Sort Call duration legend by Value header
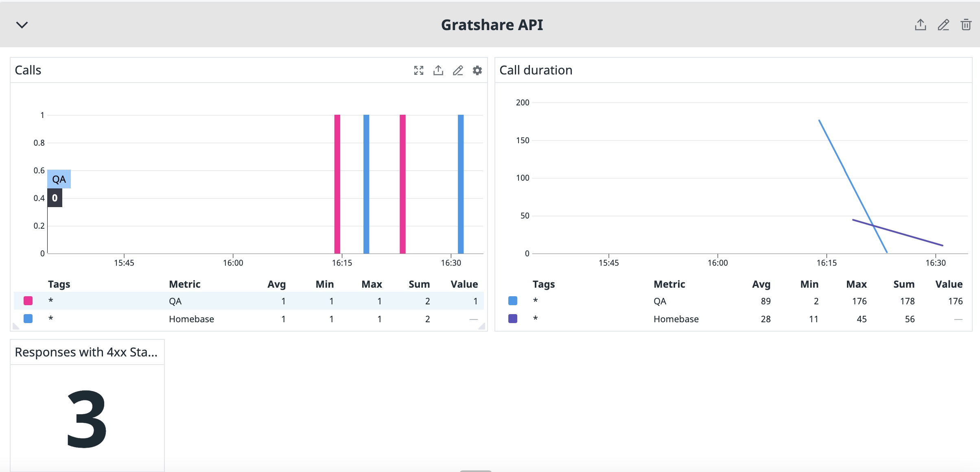 tap(949, 284)
